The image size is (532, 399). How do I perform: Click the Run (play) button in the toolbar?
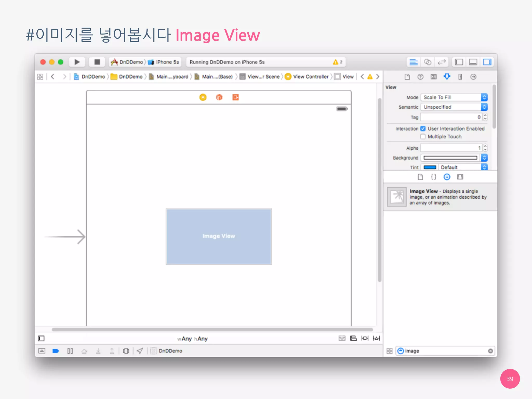pyautogui.click(x=77, y=62)
